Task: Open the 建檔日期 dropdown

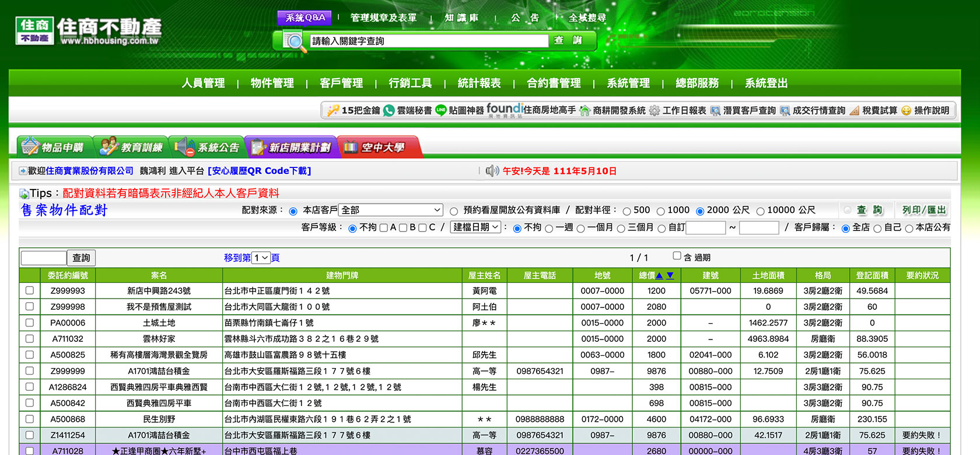Action: (475, 227)
